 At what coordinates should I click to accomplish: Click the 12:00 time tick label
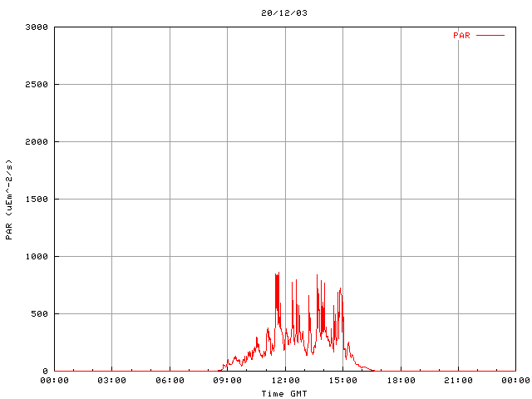tap(285, 381)
